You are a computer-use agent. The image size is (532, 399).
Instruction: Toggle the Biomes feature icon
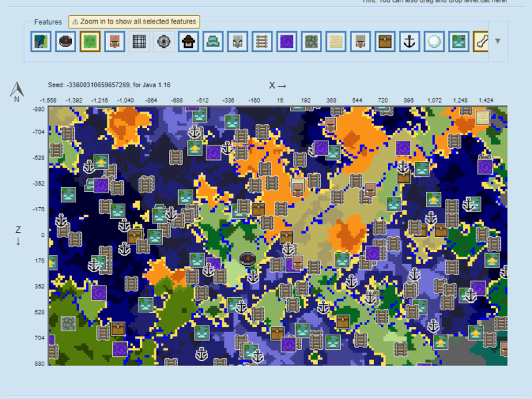click(41, 42)
